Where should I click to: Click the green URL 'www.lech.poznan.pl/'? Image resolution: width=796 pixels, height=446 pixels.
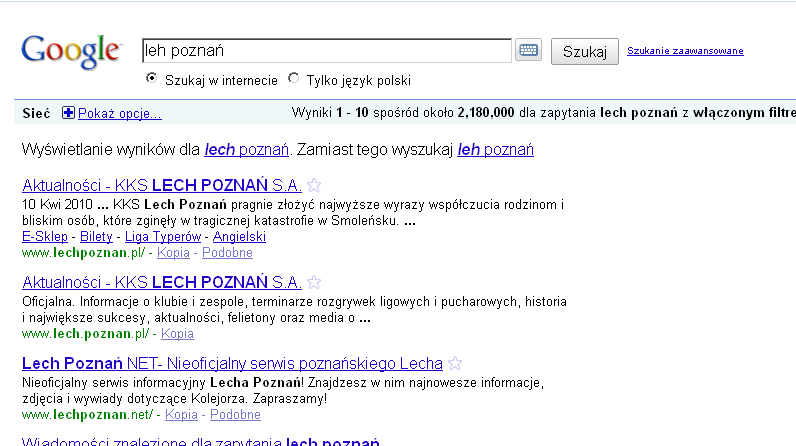85,333
